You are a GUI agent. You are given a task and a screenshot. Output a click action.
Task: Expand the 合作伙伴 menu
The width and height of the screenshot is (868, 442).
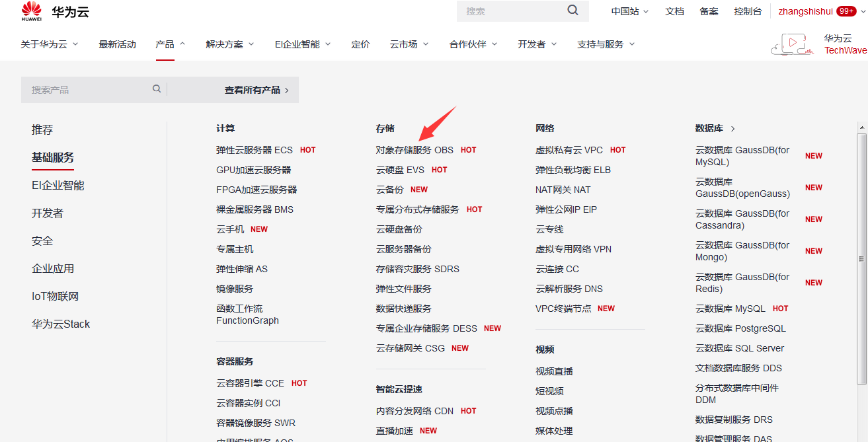click(x=473, y=44)
